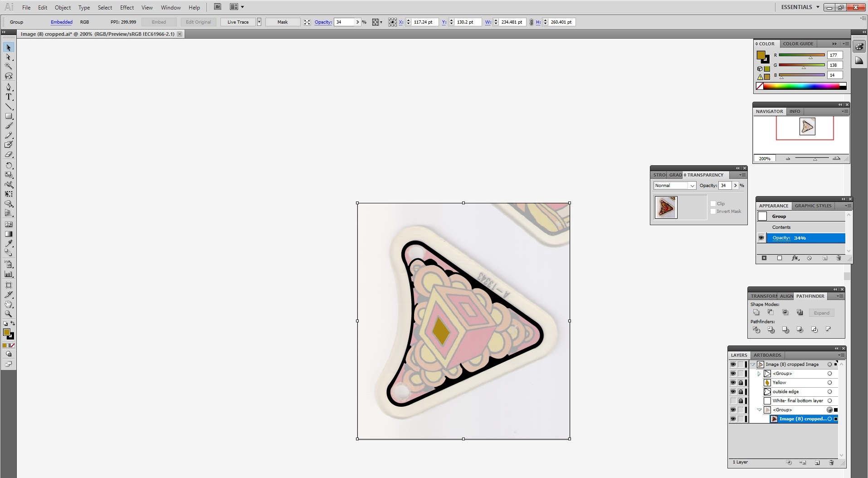The height and width of the screenshot is (478, 868).
Task: Enable the Invert Mask checkbox
Action: point(713,211)
